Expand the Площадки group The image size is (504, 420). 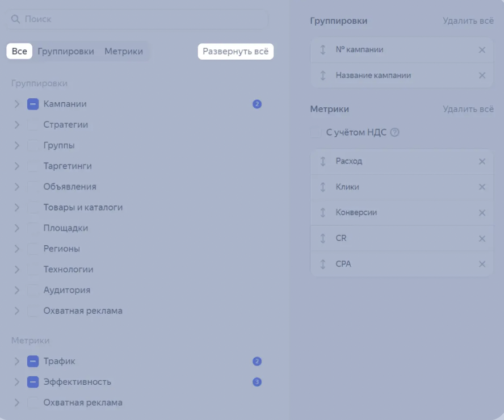[x=16, y=228]
